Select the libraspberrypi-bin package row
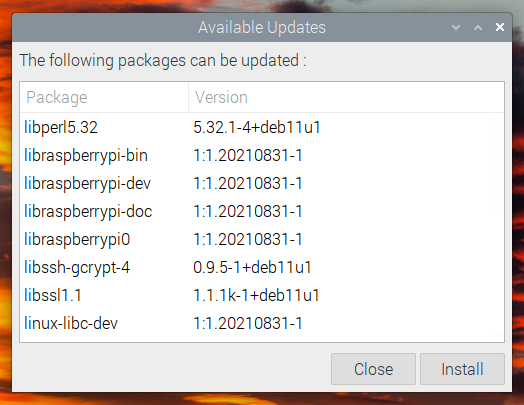 [262, 155]
